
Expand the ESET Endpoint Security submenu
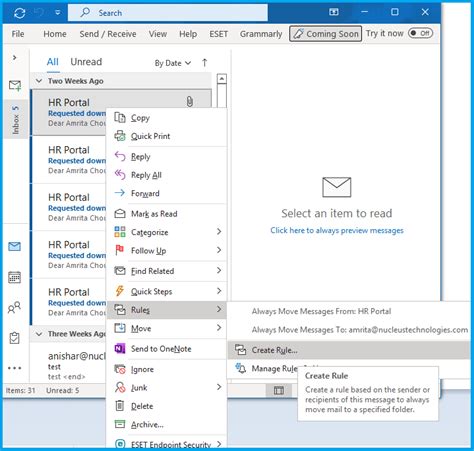[x=166, y=444]
